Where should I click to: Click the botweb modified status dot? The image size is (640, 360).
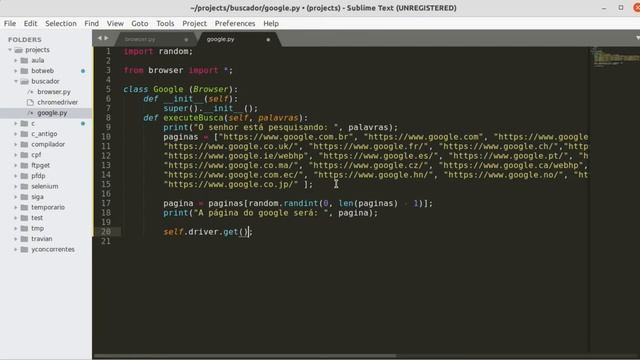pos(83,71)
